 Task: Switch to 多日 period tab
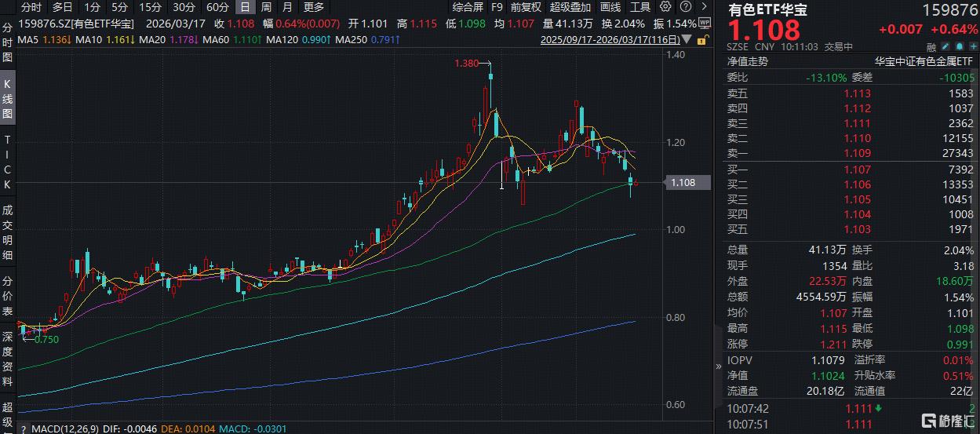(63, 7)
